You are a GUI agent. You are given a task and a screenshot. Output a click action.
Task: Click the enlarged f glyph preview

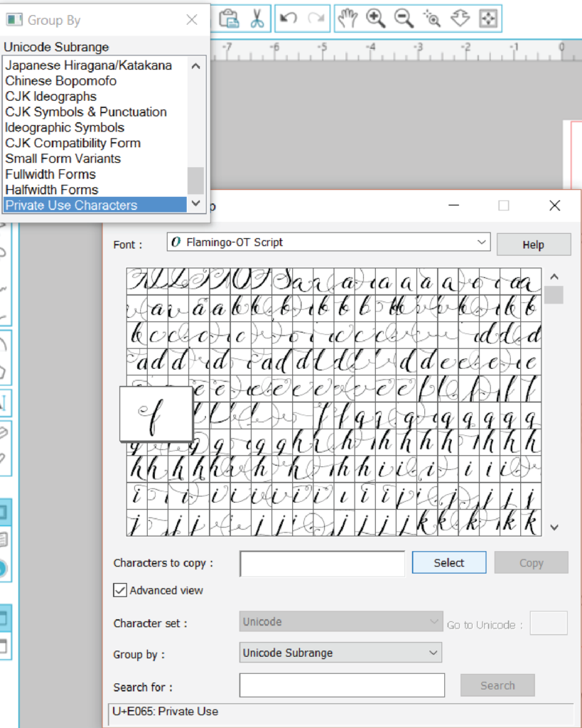(156, 414)
